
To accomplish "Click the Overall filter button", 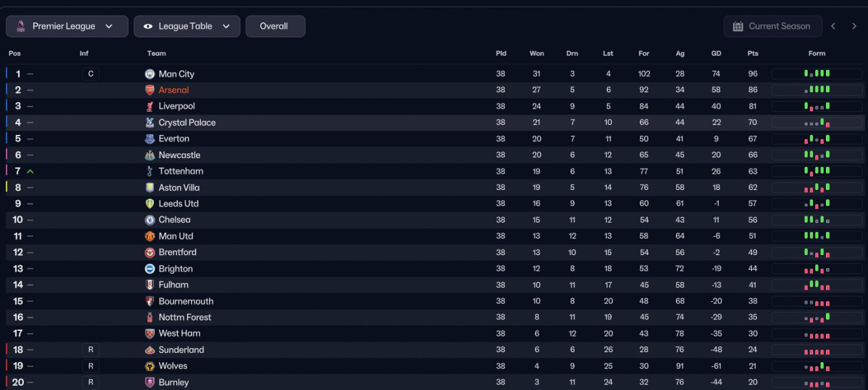I will click(275, 26).
